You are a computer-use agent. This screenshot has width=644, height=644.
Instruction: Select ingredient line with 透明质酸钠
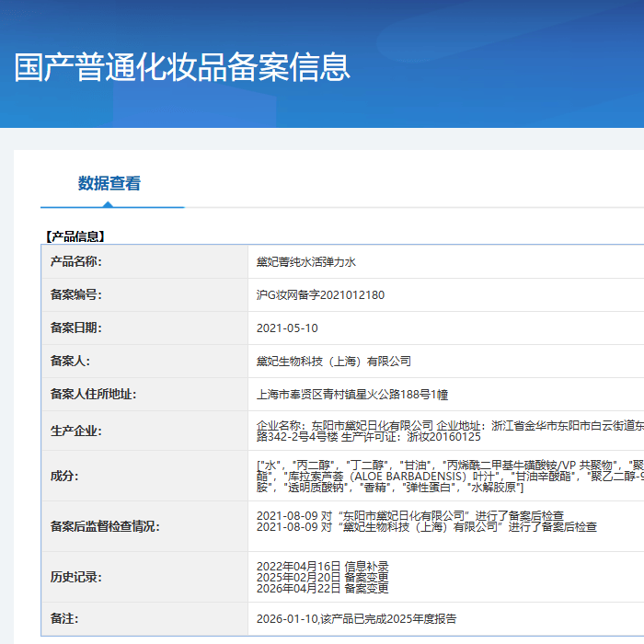coord(390,488)
